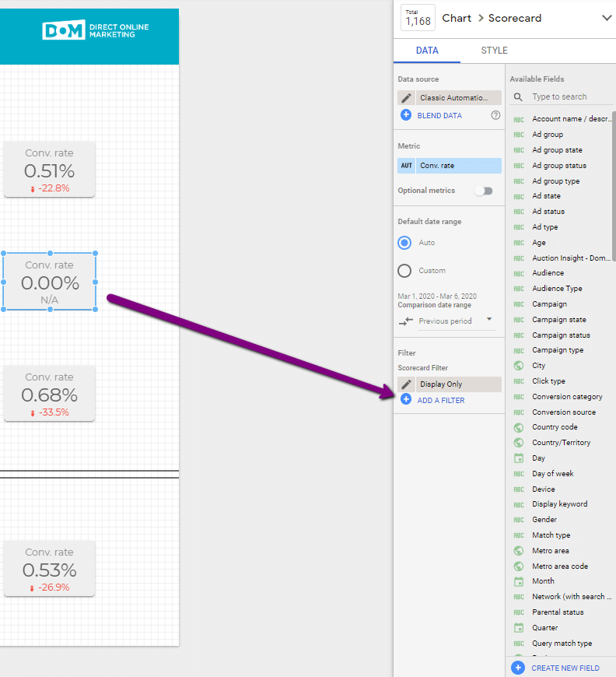This screenshot has height=677, width=616.
Task: Click the Chart breadcrumb label
Action: tap(457, 18)
